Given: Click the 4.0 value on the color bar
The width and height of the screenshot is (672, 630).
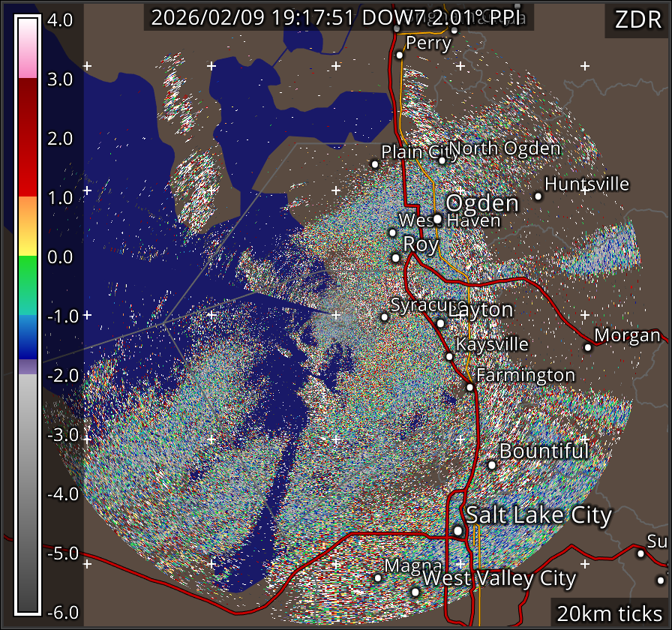Looking at the screenshot, I should (60, 20).
